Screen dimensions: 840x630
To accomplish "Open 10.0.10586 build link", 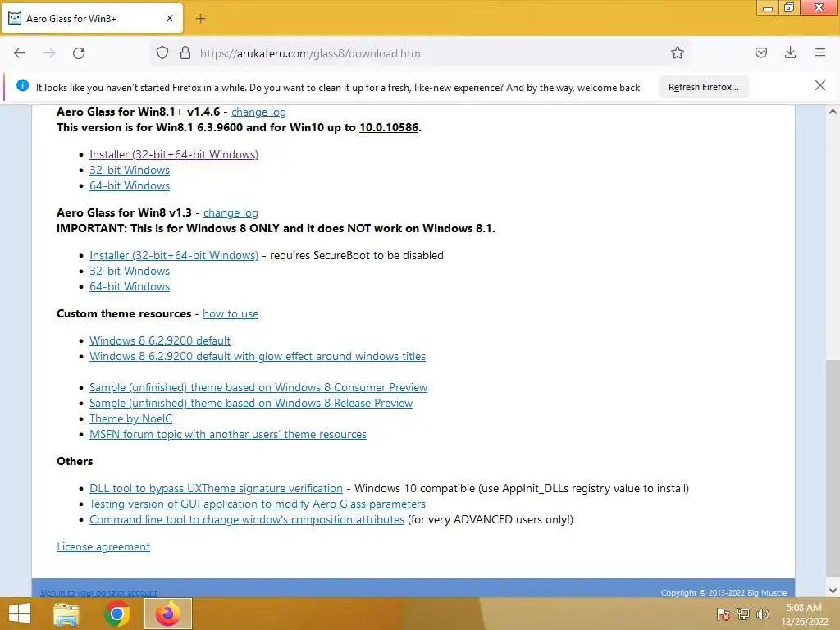I will (388, 127).
